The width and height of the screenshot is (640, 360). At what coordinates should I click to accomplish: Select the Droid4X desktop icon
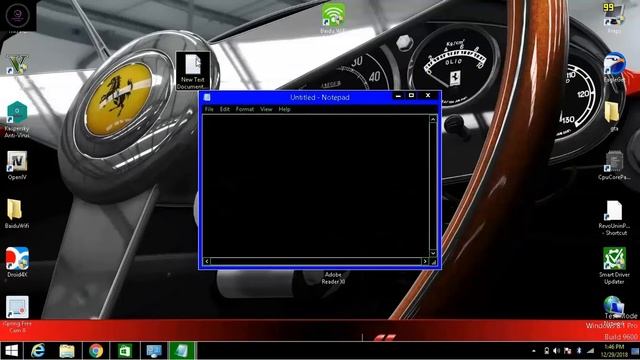17,262
